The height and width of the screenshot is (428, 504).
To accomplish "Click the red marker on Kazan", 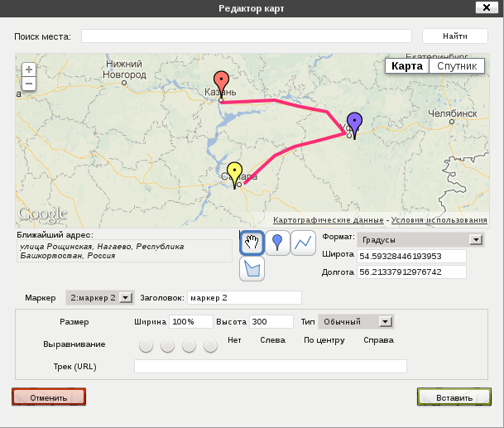I will 221,83.
